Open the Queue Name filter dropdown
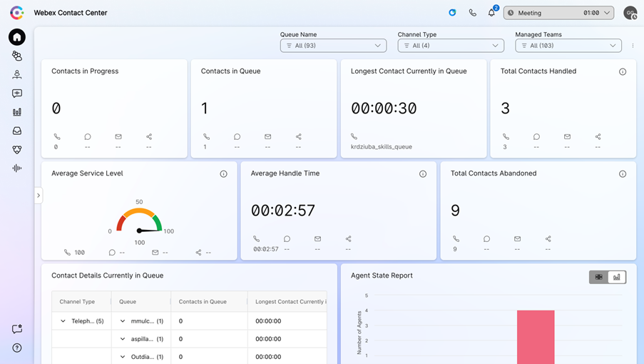 pyautogui.click(x=333, y=46)
